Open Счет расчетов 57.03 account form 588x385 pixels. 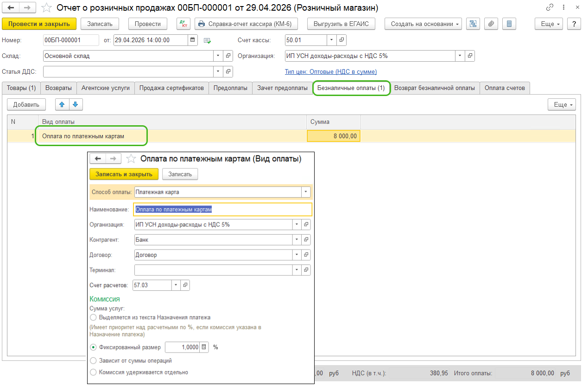coord(185,285)
